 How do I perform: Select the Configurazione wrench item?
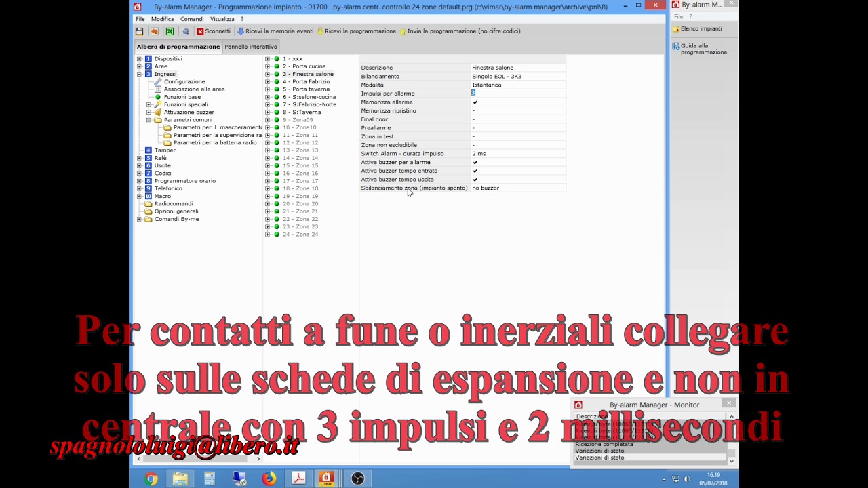point(184,81)
